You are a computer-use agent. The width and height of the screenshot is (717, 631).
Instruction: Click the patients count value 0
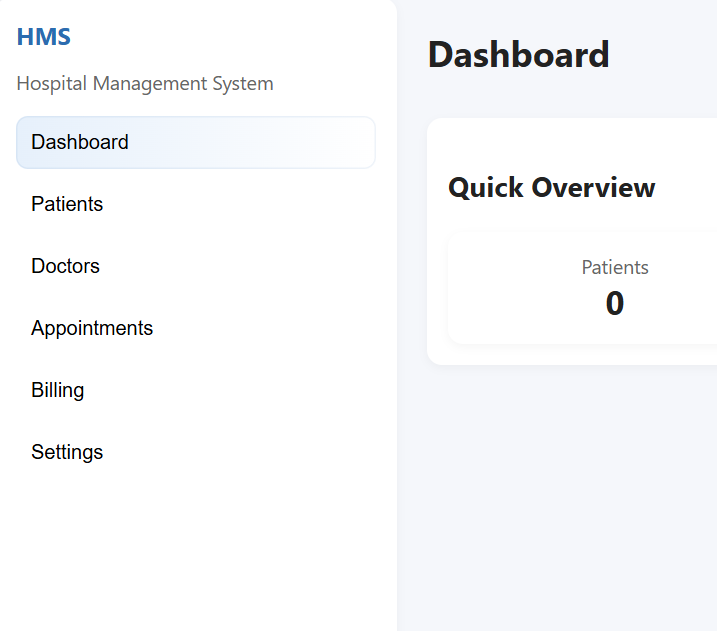615,303
